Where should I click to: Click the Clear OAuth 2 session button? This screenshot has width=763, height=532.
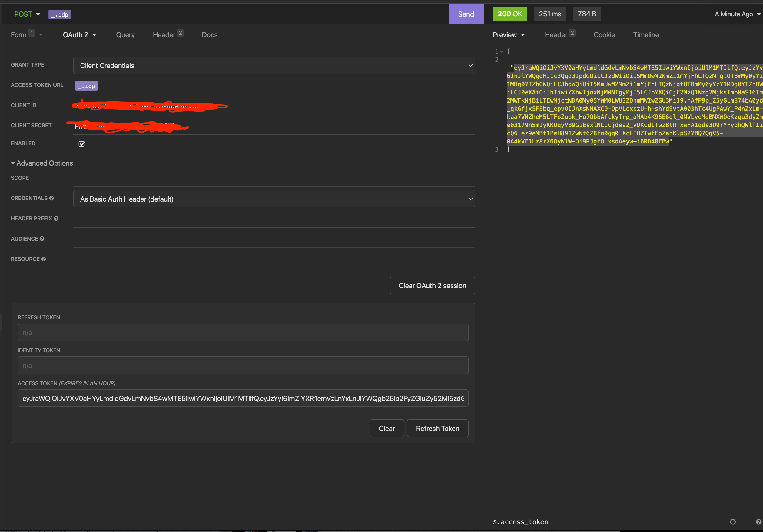tap(432, 285)
